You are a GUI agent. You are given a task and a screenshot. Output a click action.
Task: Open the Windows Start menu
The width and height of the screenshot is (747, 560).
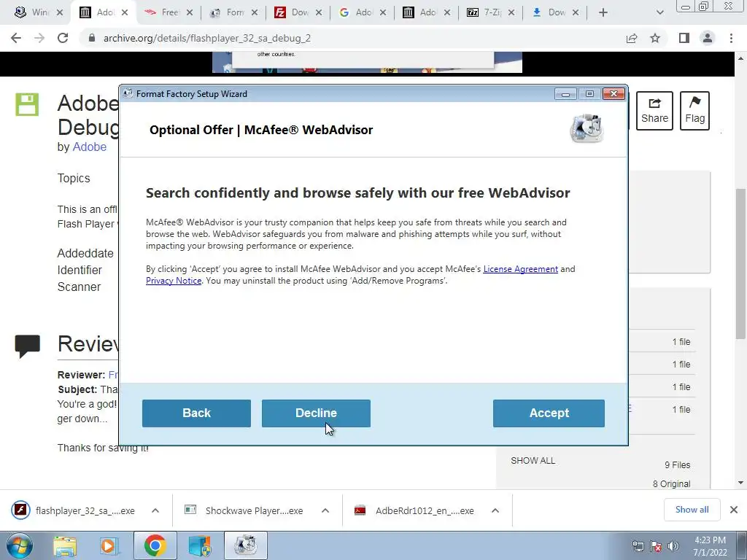[x=20, y=545]
